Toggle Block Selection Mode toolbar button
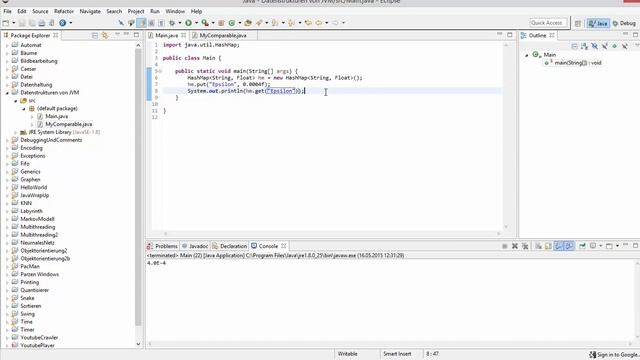Viewport: 640px width, 360px height. 151,23
